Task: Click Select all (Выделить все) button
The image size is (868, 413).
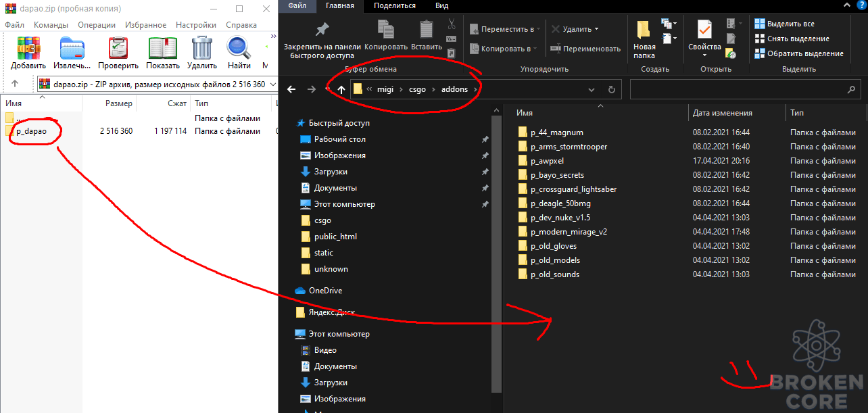Action: [x=784, y=24]
